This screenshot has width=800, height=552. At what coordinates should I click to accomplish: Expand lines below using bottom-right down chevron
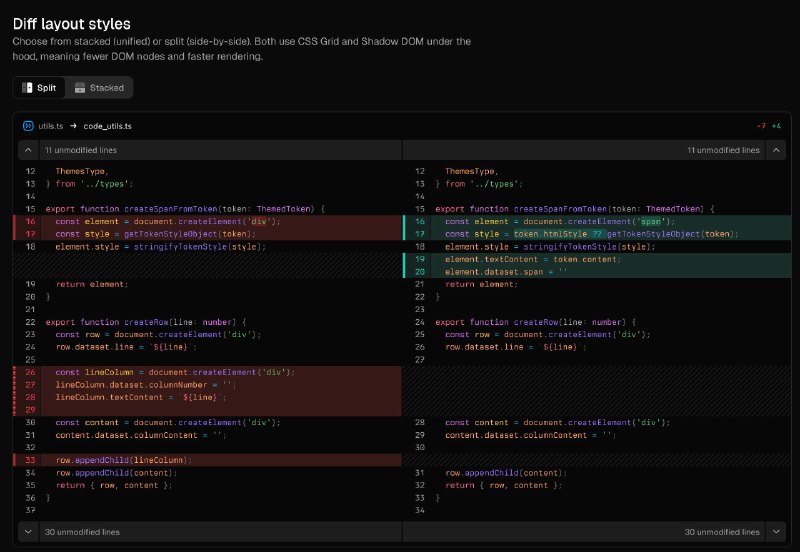click(x=776, y=532)
